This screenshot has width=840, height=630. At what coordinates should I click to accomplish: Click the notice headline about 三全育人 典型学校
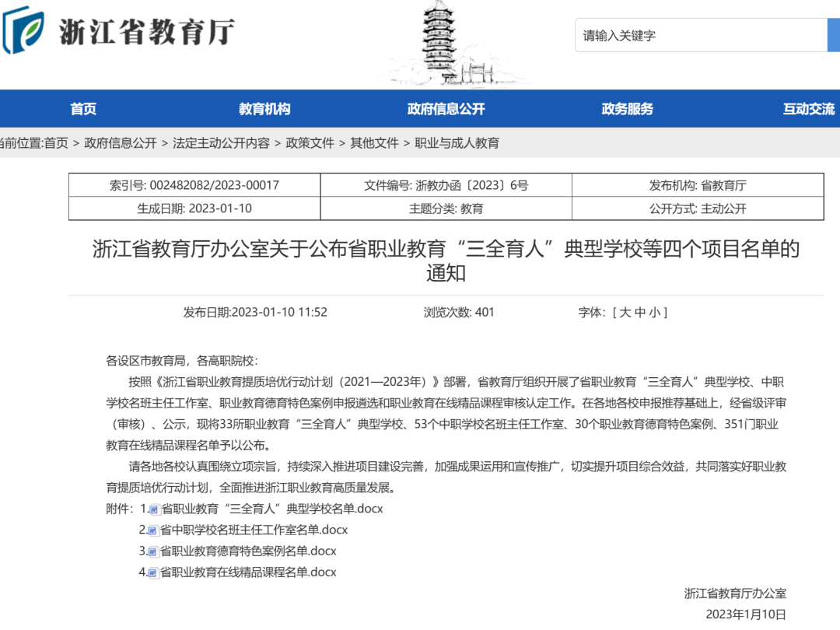point(446,261)
